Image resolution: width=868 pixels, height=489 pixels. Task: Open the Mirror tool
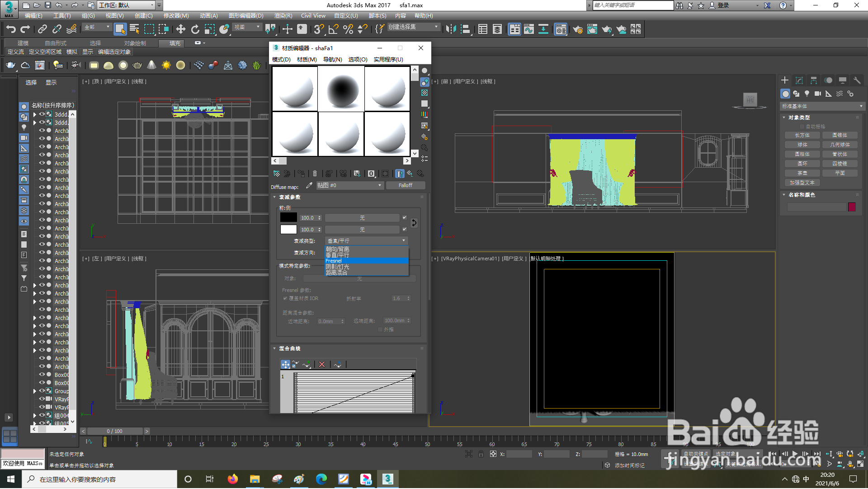pyautogui.click(x=451, y=30)
